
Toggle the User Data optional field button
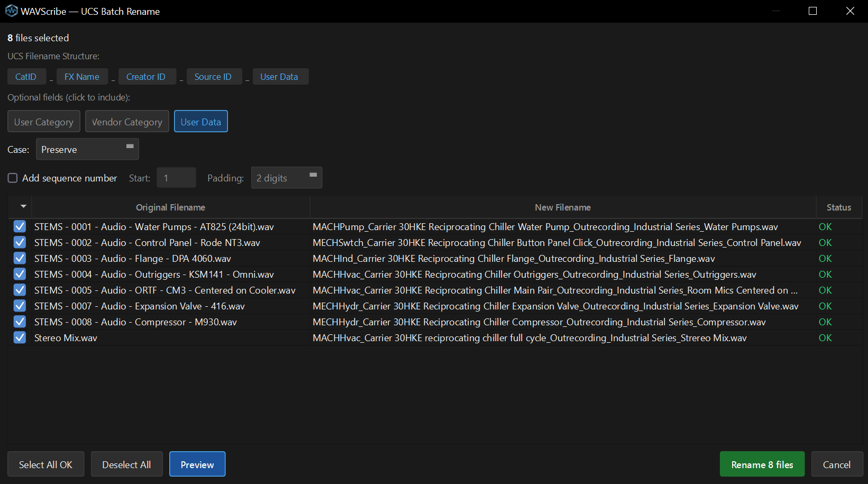click(201, 122)
